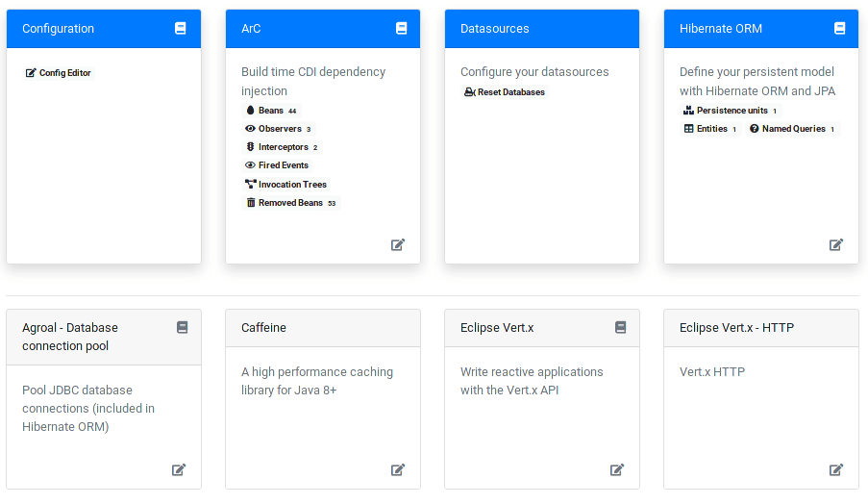
Task: Click the Reset Databases button
Action: point(505,92)
